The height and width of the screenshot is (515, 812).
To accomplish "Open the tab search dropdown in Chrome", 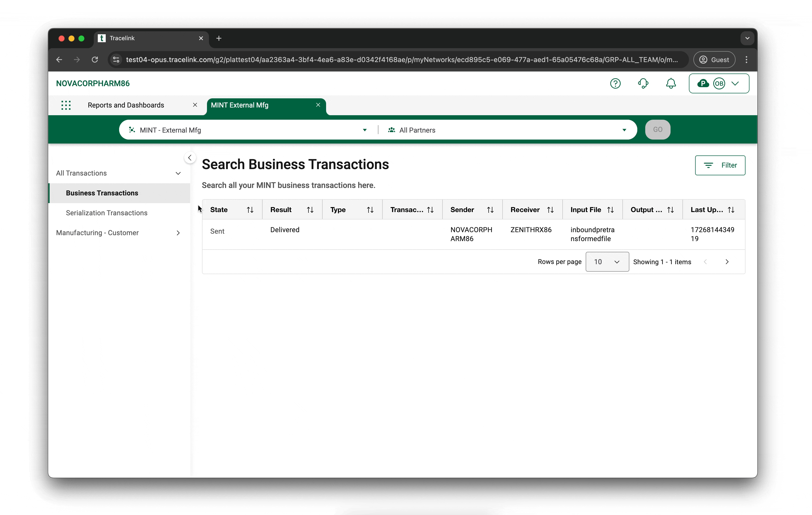I will pyautogui.click(x=747, y=38).
